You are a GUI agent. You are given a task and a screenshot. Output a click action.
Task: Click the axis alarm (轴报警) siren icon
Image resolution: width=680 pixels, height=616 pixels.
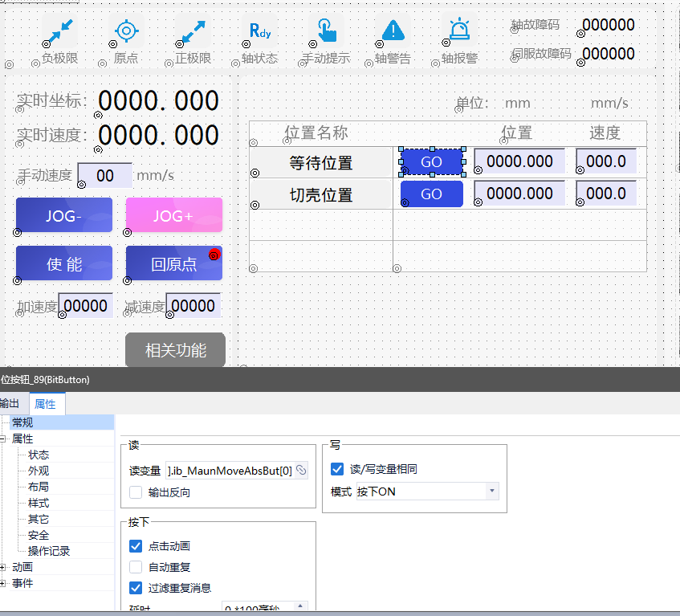pyautogui.click(x=459, y=31)
